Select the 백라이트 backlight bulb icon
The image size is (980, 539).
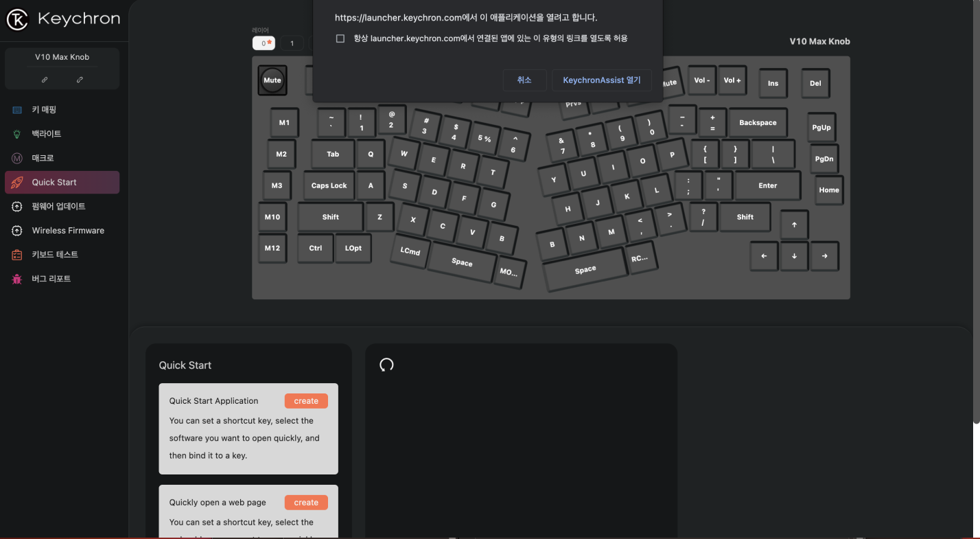pos(17,134)
